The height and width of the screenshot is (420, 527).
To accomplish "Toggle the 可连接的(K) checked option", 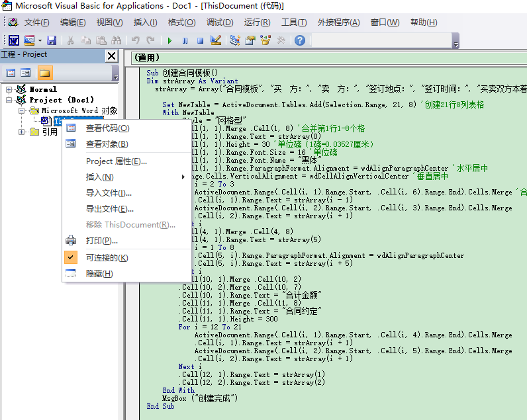I will 126,258.
